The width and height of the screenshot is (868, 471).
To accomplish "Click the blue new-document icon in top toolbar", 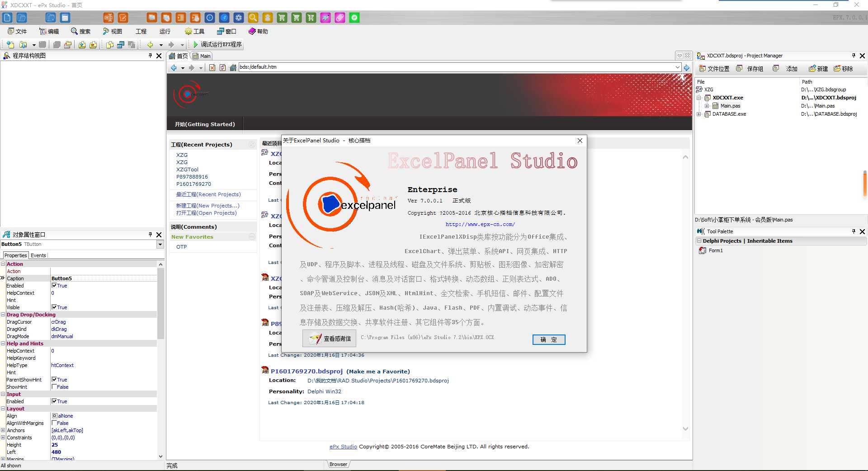I will click(x=7, y=18).
